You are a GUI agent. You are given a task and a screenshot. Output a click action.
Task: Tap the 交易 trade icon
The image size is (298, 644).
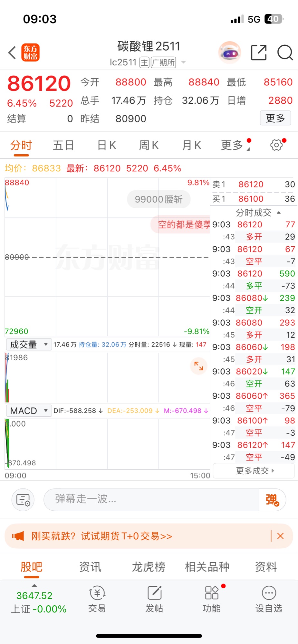[x=97, y=599]
